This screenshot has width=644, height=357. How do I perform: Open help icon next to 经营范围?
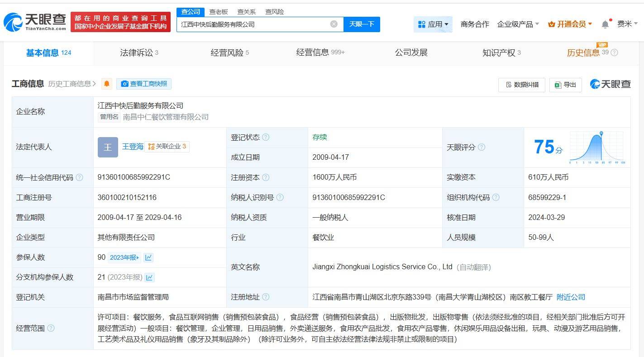51,328
